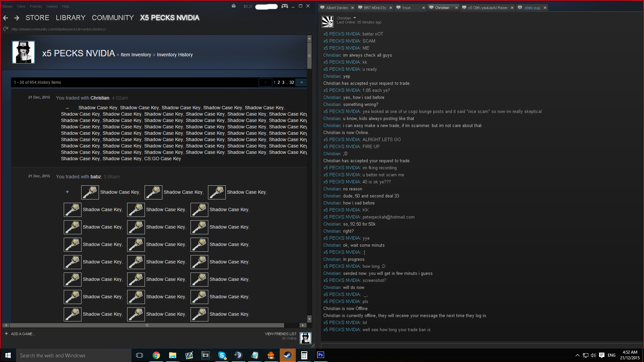644x362 pixels.
Task: Click the Windows search box on the taskbar
Action: tap(74, 355)
